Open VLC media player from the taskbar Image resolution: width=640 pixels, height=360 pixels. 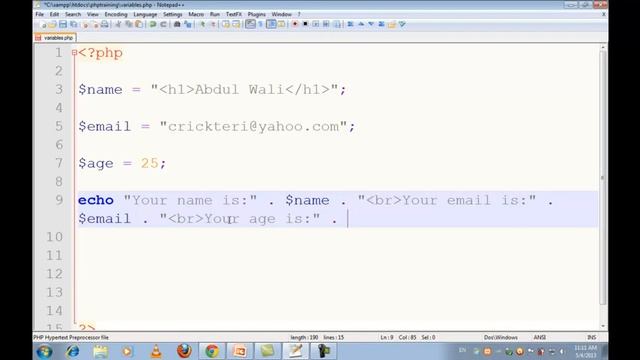pyautogui.click(x=156, y=351)
